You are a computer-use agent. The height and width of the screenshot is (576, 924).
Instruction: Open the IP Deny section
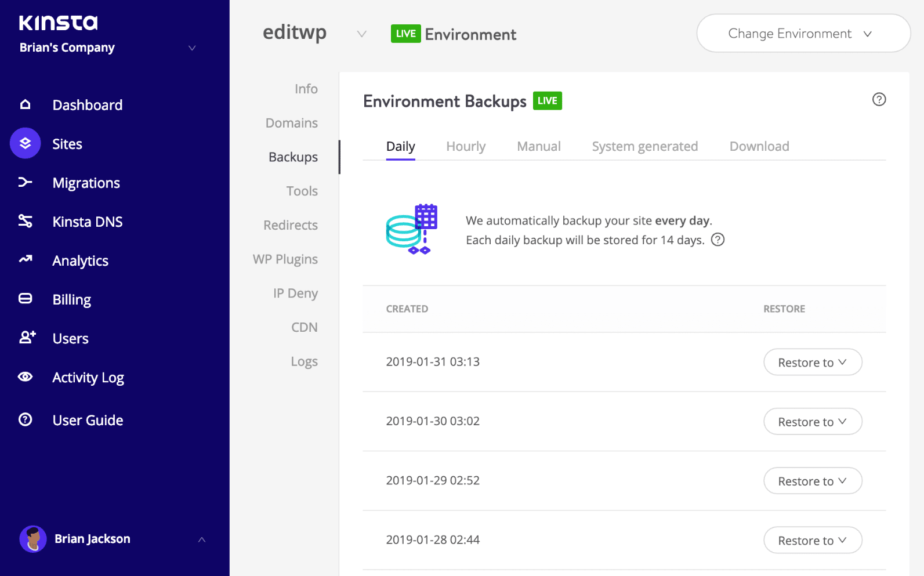pyautogui.click(x=296, y=294)
